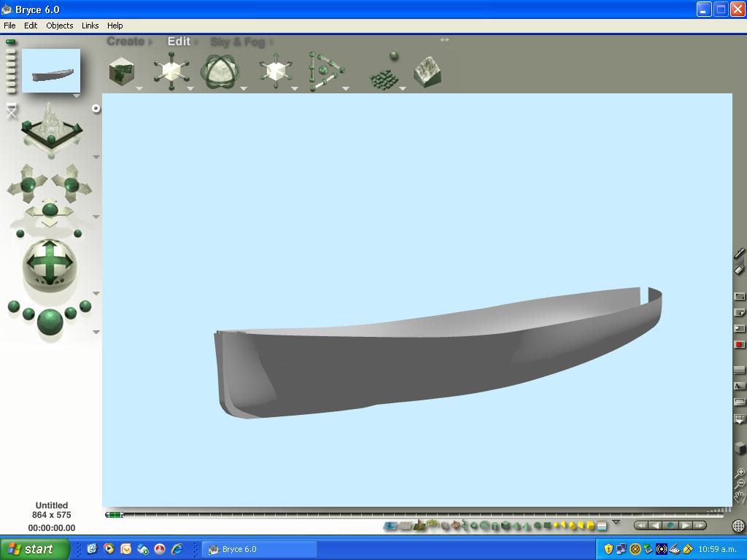The width and height of the screenshot is (747, 560).
Task: Click the Reposition tool icon
Action: click(276, 71)
